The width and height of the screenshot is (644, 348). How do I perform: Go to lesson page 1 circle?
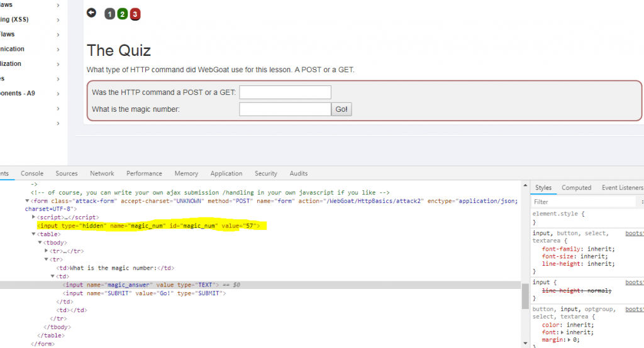[109, 14]
